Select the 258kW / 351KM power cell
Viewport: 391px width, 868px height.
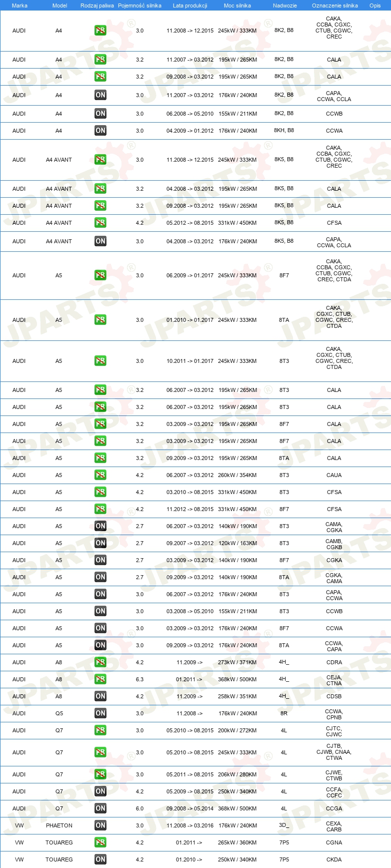point(237,696)
